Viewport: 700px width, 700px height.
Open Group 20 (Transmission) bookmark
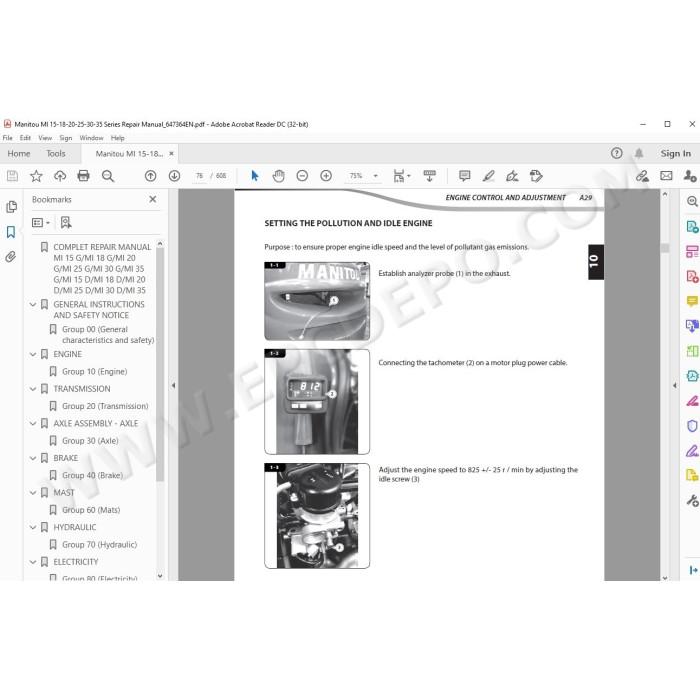click(x=105, y=406)
